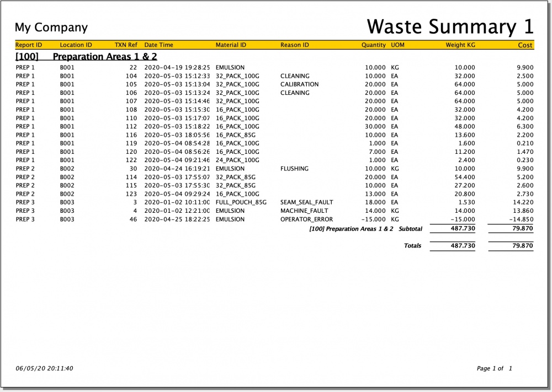Click the Totals label at the bottom
Viewport: 552px width, 392px height.
412,246
